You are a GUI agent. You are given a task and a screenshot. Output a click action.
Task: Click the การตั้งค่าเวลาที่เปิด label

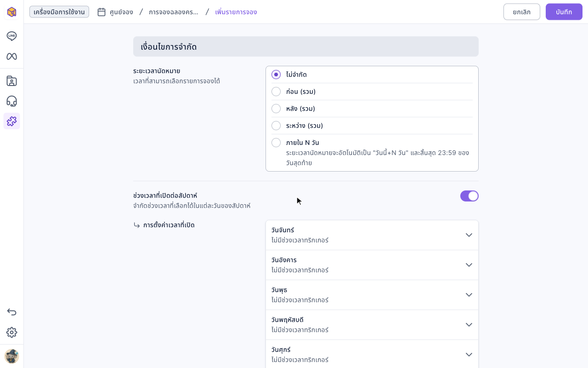[169, 225]
